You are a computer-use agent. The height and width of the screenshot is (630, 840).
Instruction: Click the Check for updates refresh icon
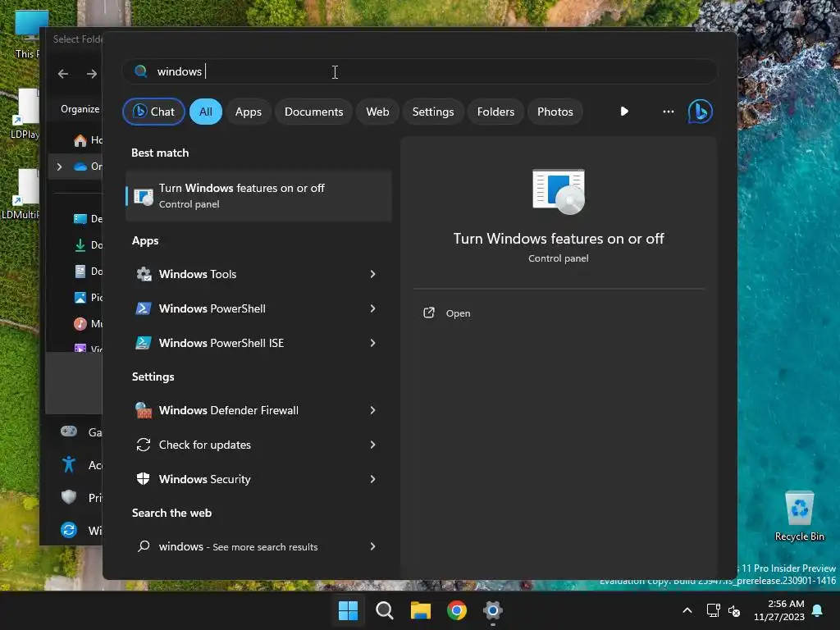point(144,445)
